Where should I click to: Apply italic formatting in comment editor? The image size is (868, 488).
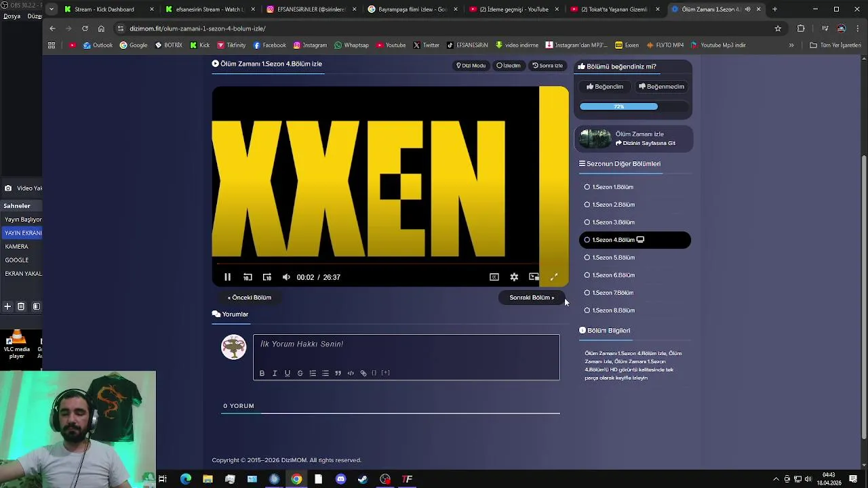point(275,373)
